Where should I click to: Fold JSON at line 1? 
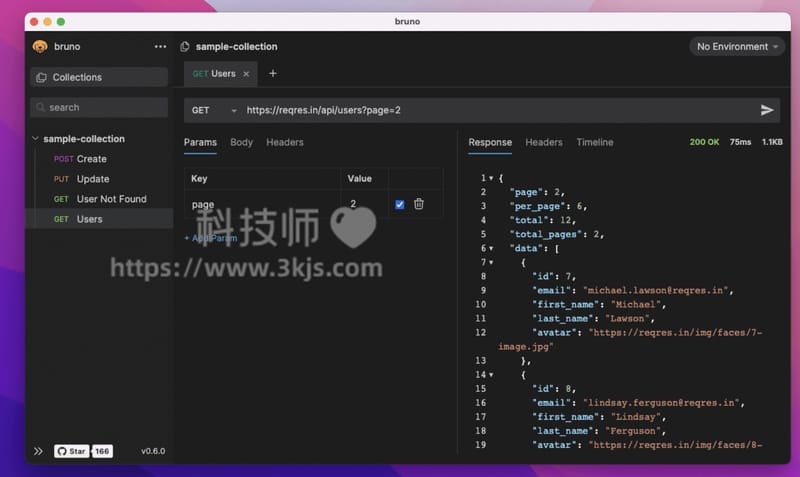point(491,178)
